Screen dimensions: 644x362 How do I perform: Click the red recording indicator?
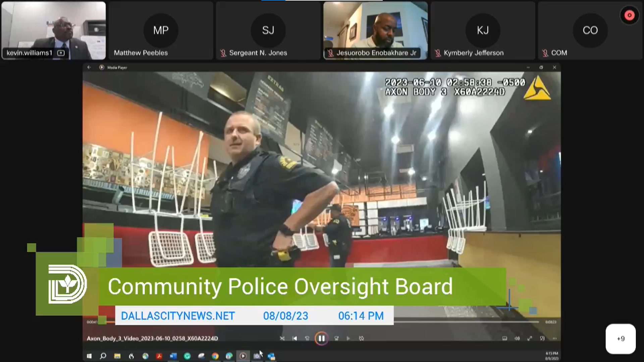629,15
